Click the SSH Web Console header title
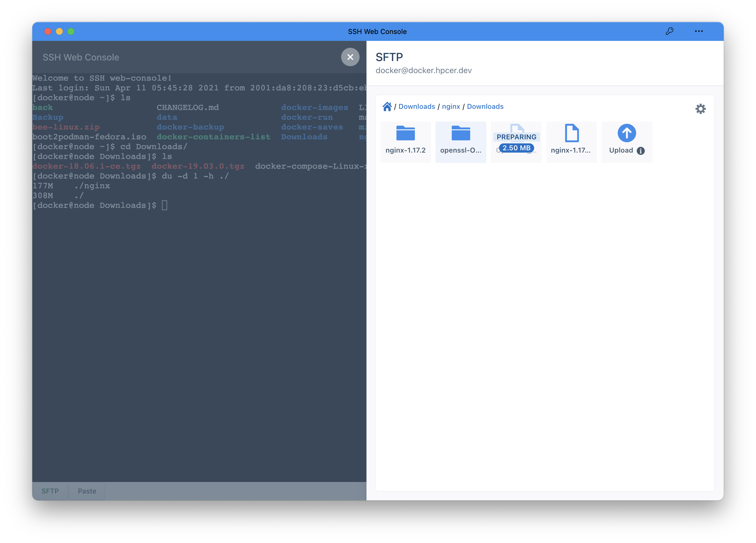The width and height of the screenshot is (756, 543). [x=81, y=57]
